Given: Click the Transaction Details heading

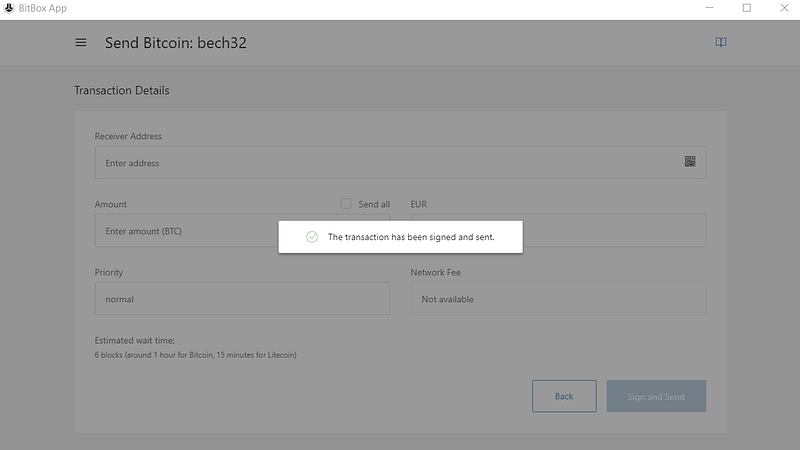Looking at the screenshot, I should [x=122, y=91].
